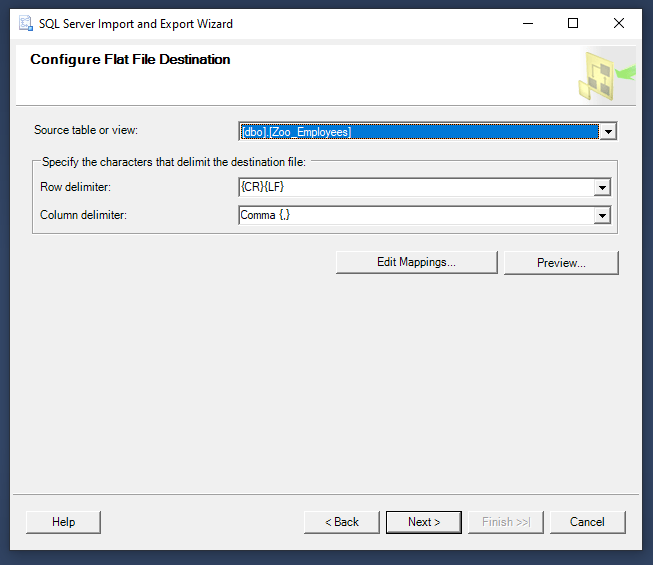The image size is (653, 565).
Task: Click the 'Source table or view:' label
Action: click(86, 130)
